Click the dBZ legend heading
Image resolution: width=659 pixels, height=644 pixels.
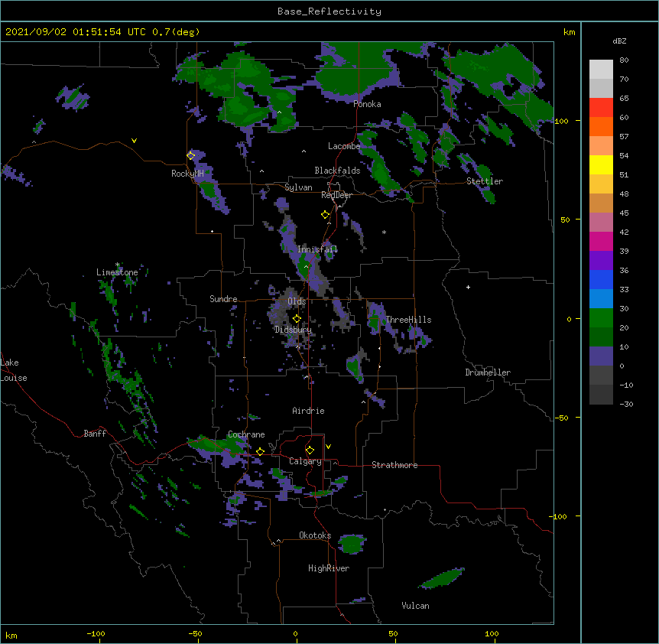619,41
